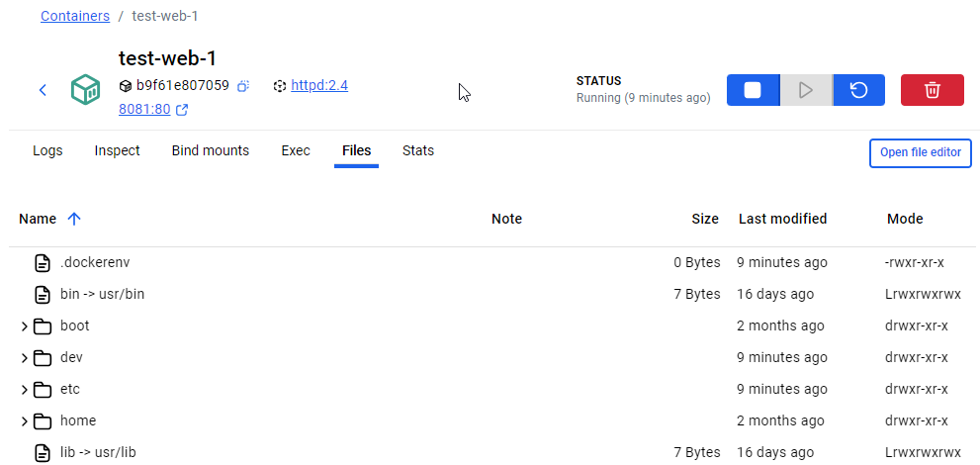The image size is (980, 465).
Task: Open the Stats tab
Action: 417,151
